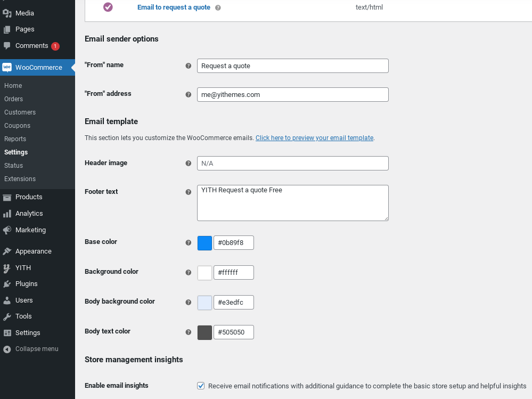The height and width of the screenshot is (399, 532).
Task: Click the help icon beside Header image
Action: [189, 163]
